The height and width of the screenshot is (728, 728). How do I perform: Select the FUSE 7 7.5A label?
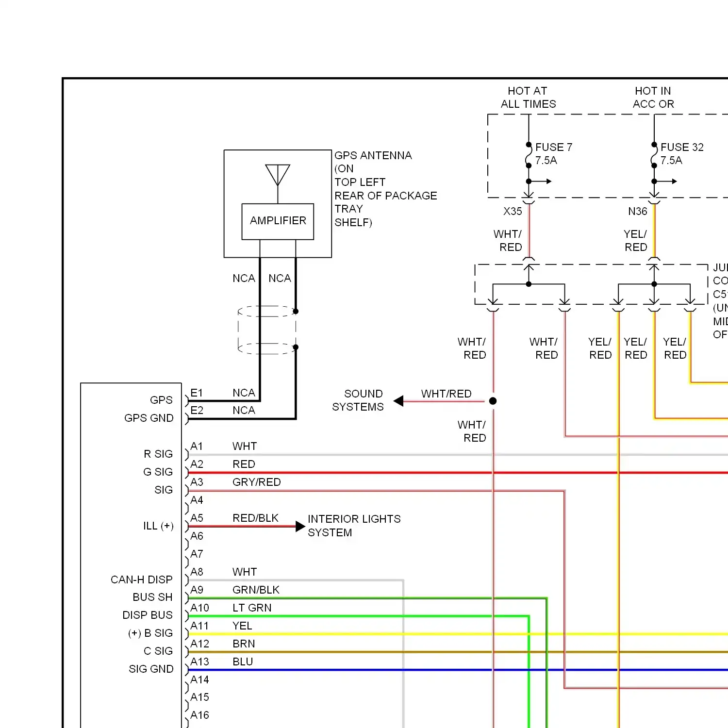coord(553,154)
